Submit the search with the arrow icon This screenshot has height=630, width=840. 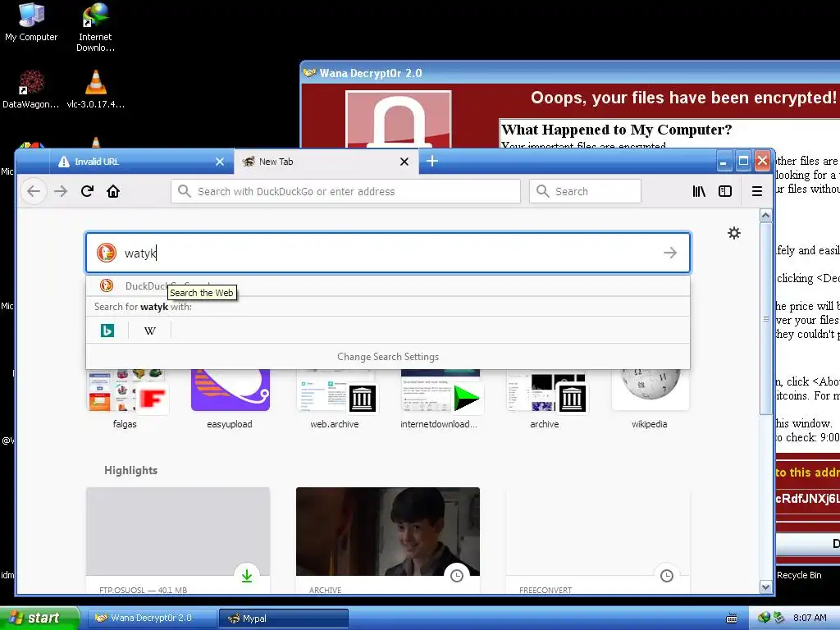(x=670, y=253)
